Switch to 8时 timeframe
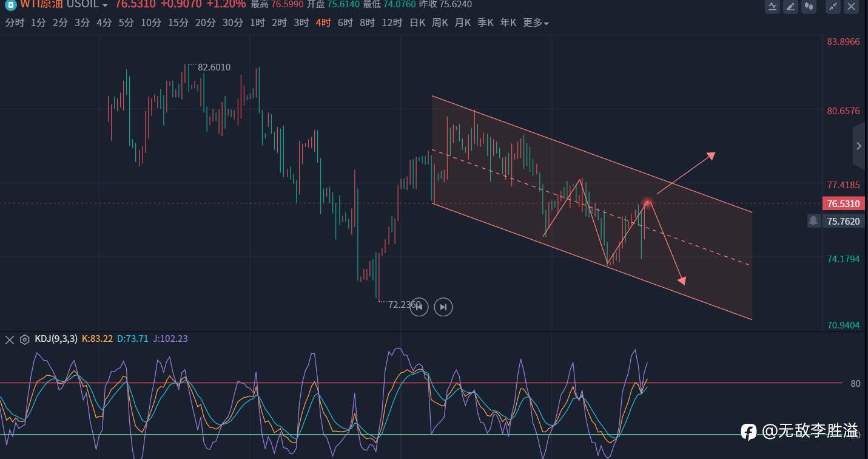The height and width of the screenshot is (459, 868). point(367,23)
